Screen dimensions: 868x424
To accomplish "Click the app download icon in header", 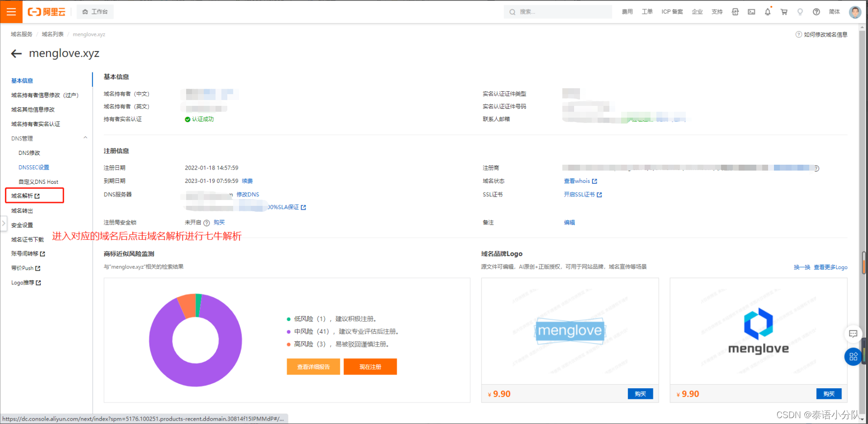I will click(735, 12).
